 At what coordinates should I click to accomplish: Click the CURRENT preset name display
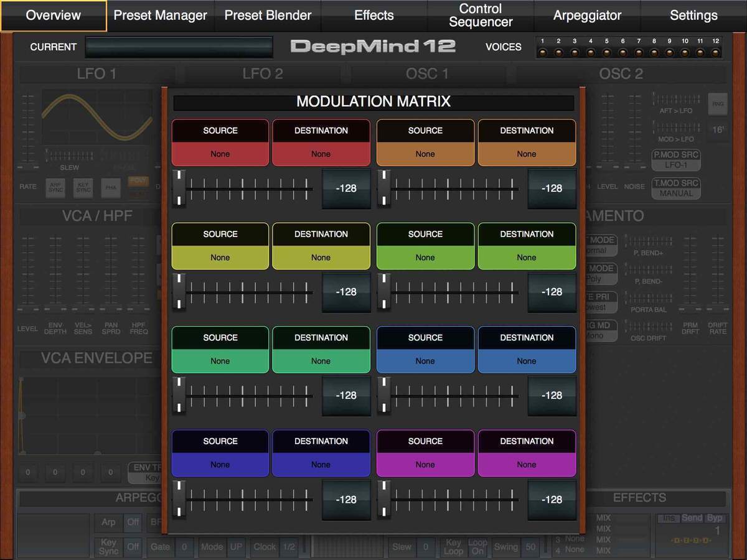click(x=179, y=47)
